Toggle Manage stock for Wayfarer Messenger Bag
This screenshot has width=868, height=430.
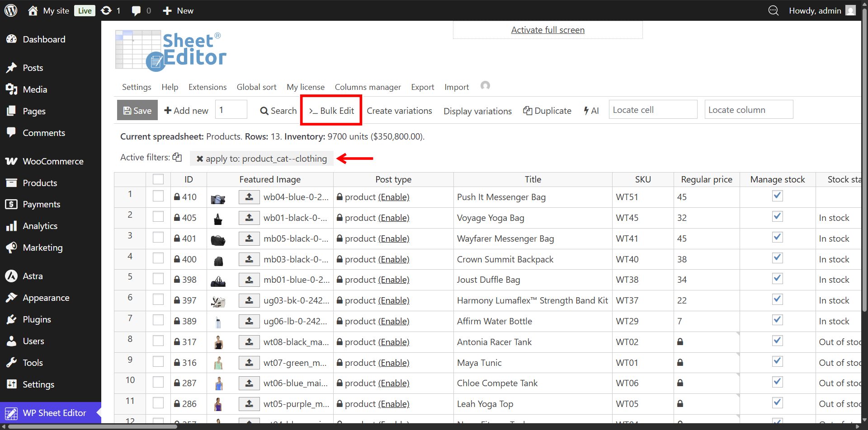778,238
